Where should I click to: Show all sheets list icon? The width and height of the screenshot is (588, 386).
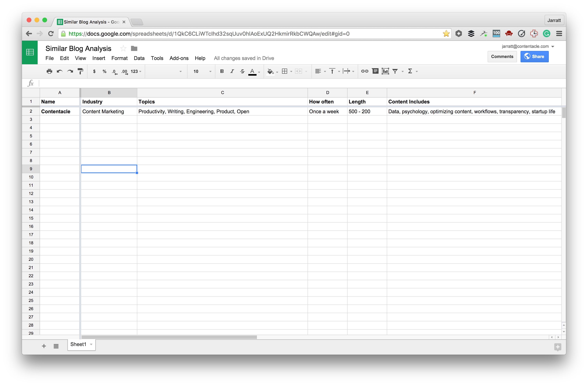56,346
